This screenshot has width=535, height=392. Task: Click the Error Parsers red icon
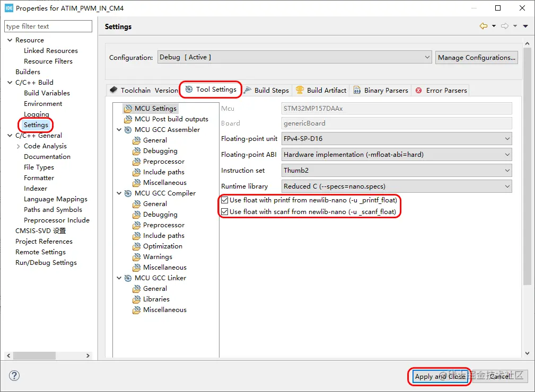click(x=419, y=91)
